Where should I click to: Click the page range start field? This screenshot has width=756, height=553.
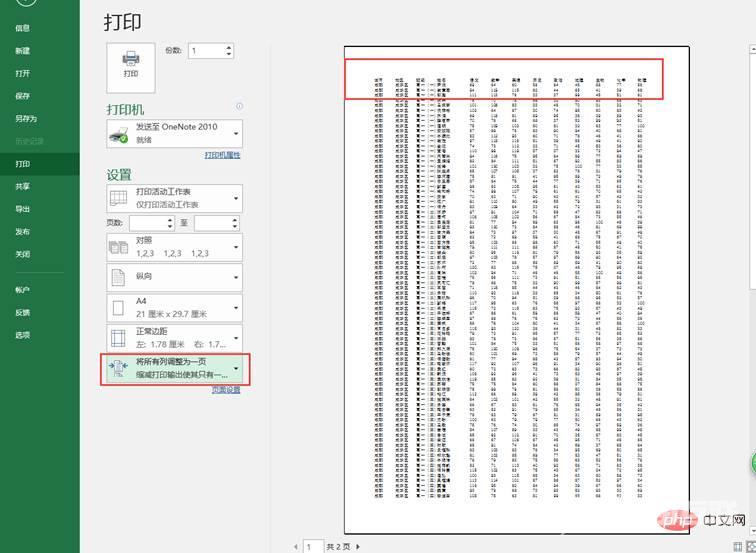tap(148, 223)
